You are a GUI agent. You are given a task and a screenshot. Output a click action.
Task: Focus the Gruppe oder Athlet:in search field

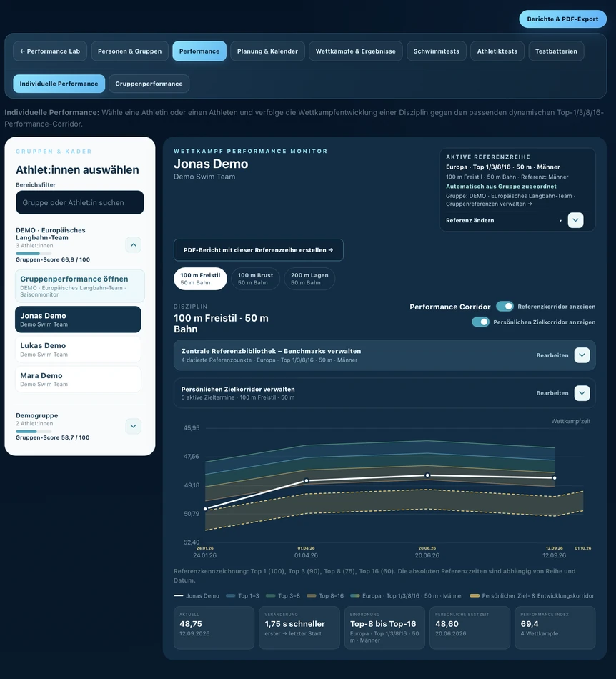click(79, 202)
